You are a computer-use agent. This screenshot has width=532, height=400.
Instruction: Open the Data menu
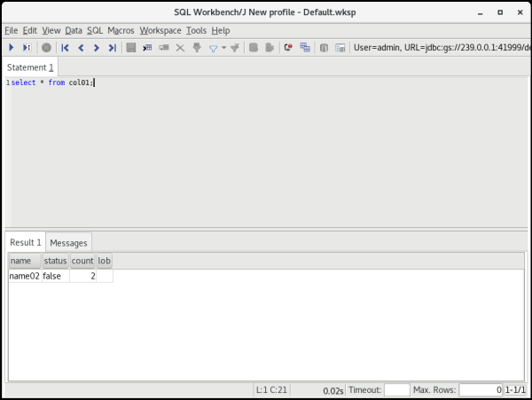[74, 30]
